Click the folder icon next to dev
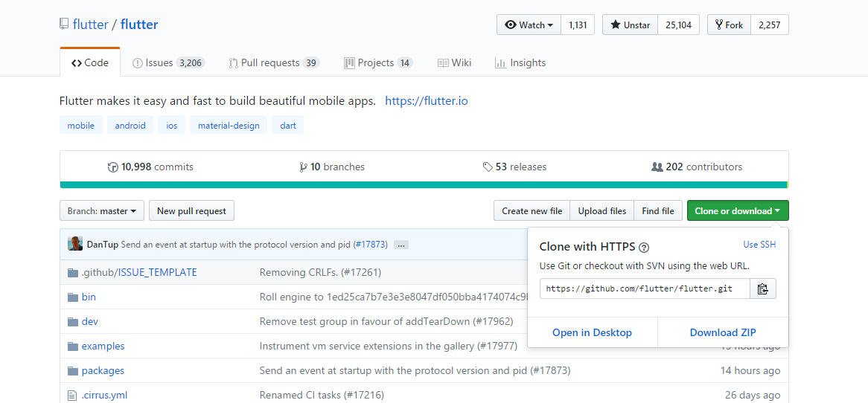The width and height of the screenshot is (868, 403). pyautogui.click(x=72, y=322)
